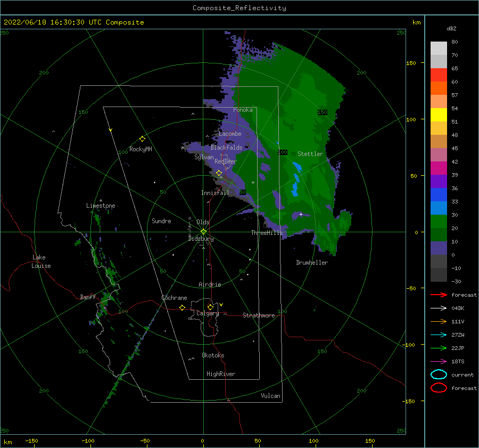The height and width of the screenshot is (448, 479).
Task: Click the -150 tick on bottom axis
Action: click(31, 441)
